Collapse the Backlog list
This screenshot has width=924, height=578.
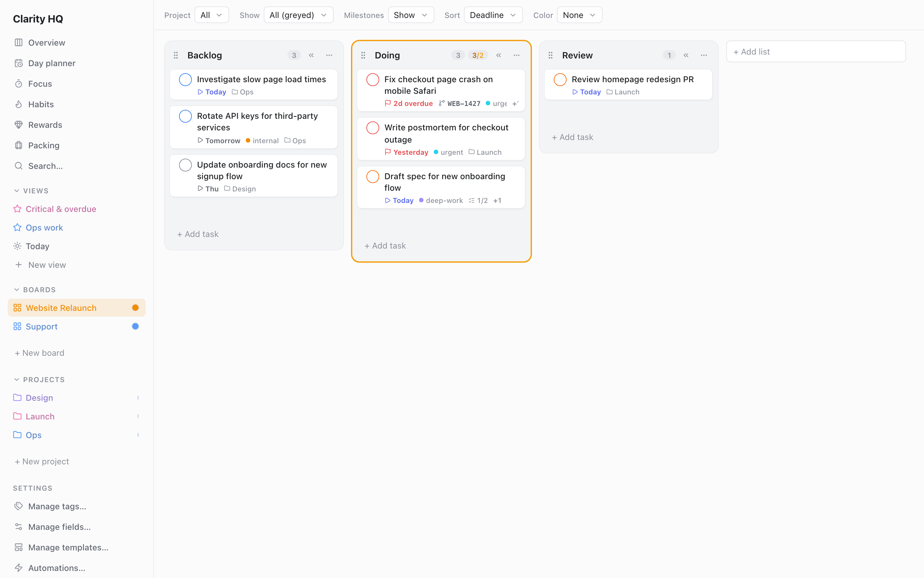[x=311, y=56]
